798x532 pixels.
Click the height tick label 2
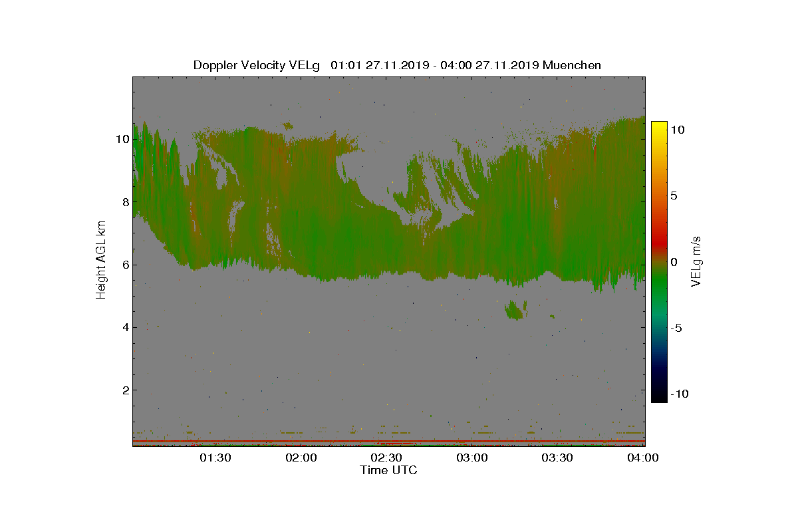click(124, 390)
